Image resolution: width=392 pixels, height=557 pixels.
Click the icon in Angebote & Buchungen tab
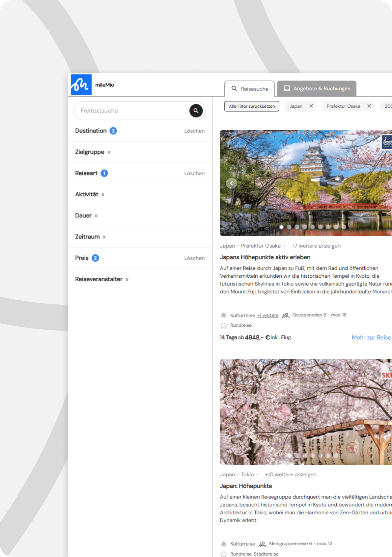click(x=287, y=88)
